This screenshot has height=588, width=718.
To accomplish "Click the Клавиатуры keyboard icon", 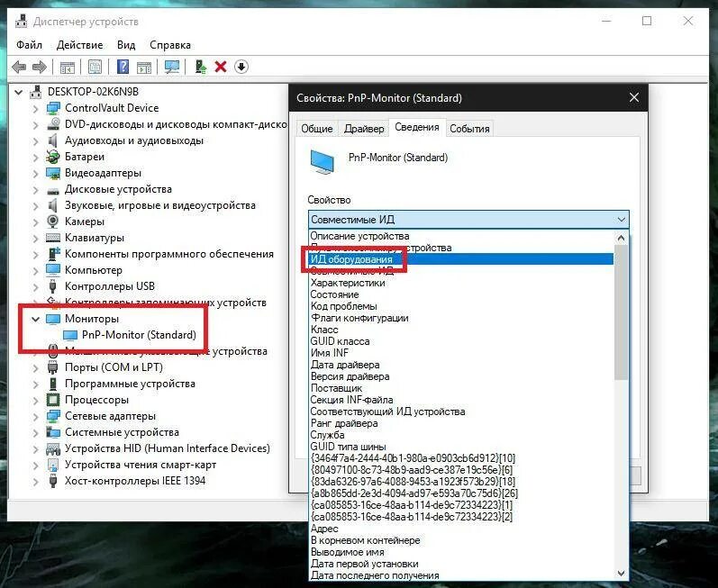I will pos(53,238).
